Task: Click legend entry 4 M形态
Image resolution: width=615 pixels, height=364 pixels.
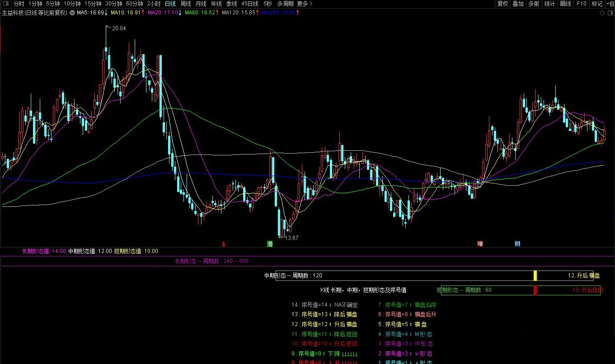Action: [405, 335]
